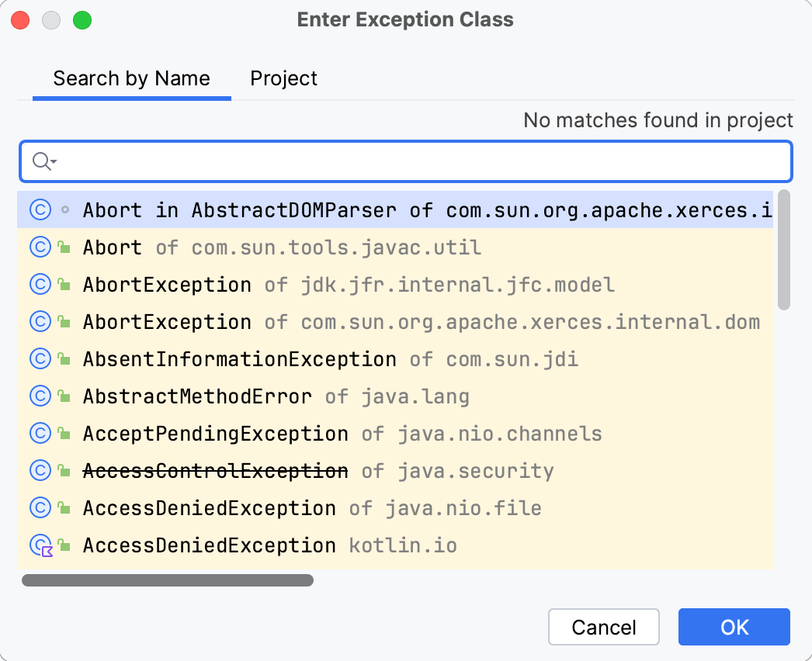Click the green zoom window button

(x=82, y=21)
